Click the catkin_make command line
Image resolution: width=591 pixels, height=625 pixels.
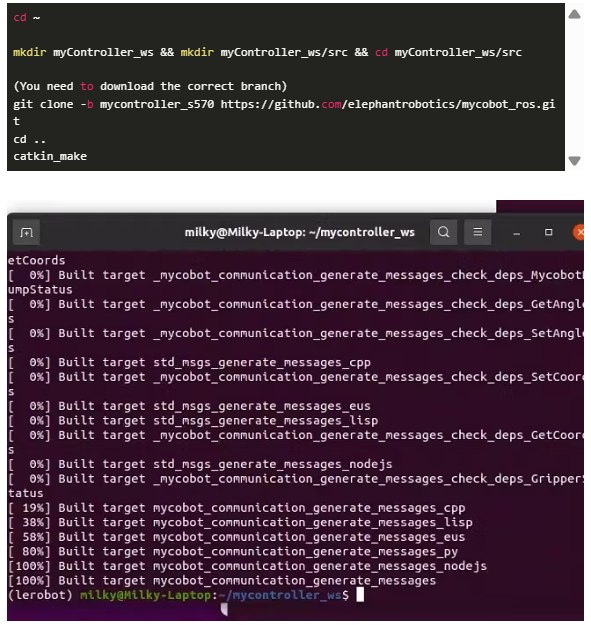pyautogui.click(x=50, y=156)
